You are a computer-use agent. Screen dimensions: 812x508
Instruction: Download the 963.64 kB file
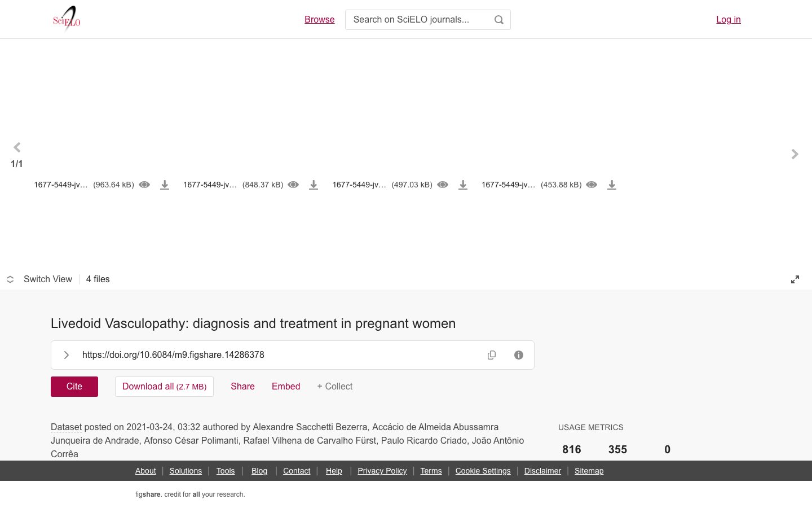pyautogui.click(x=165, y=185)
